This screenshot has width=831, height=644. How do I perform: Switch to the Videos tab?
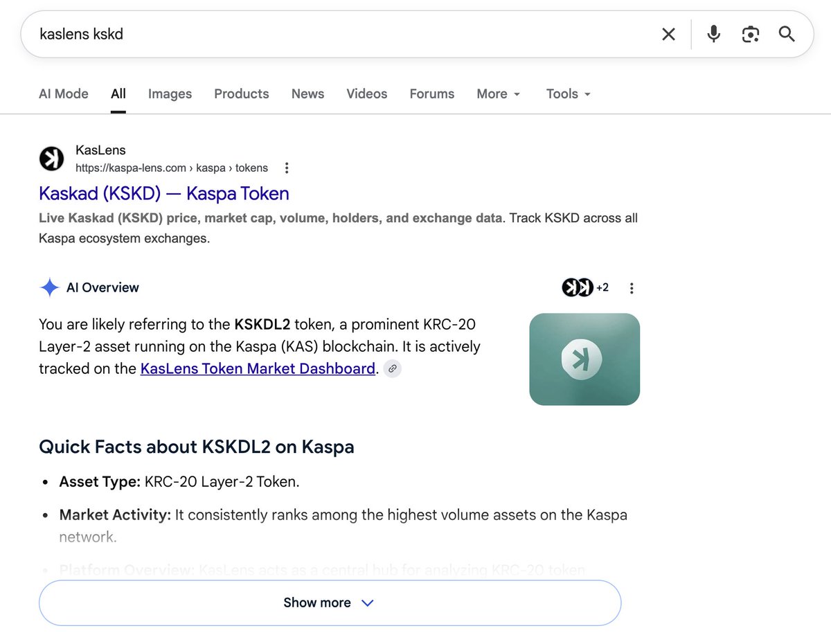pos(367,93)
